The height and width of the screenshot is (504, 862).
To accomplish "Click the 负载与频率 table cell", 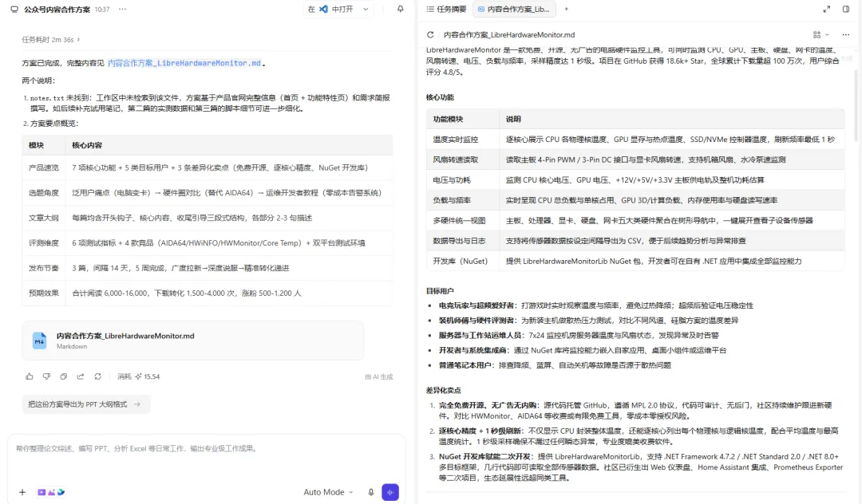I will pyautogui.click(x=462, y=200).
